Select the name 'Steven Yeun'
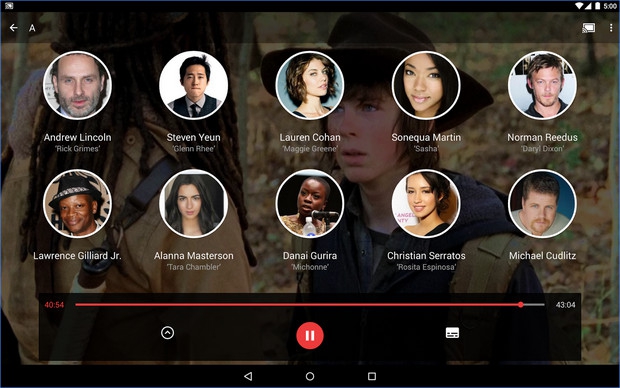The height and width of the screenshot is (388, 620). click(x=193, y=137)
